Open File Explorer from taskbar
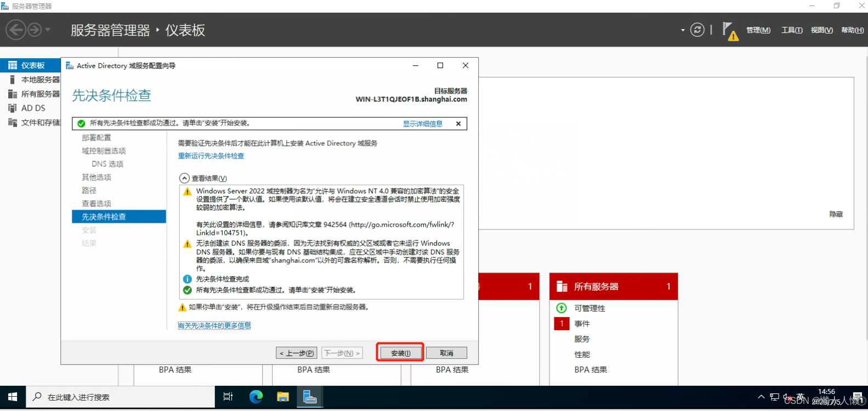Screen dimensions: 868x411 click(x=283, y=397)
